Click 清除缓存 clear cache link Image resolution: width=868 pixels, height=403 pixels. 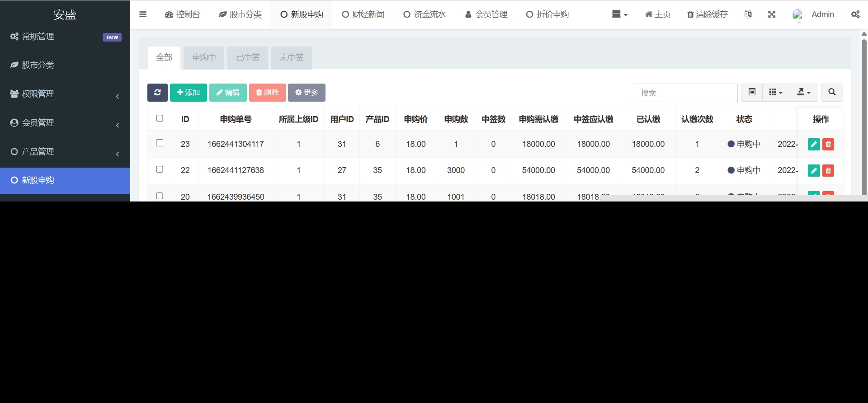[x=708, y=14]
